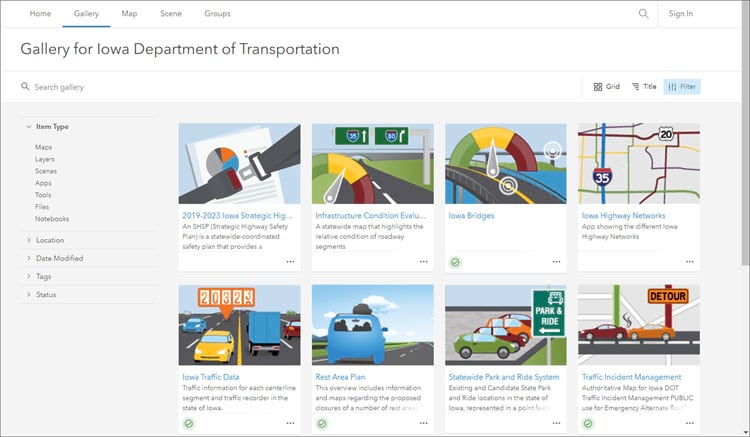Filter item type by Tools
Viewport: 750px width, 437px height.
coord(43,195)
